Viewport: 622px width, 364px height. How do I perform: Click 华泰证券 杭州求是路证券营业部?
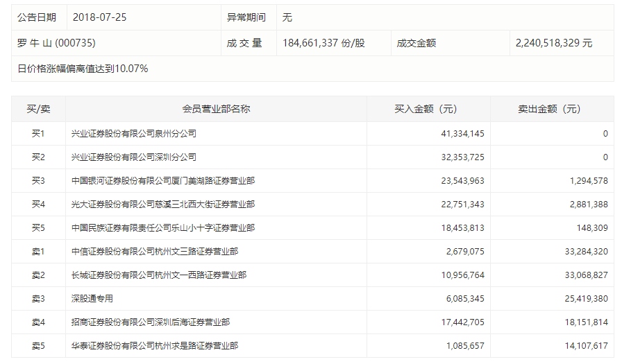coord(155,346)
